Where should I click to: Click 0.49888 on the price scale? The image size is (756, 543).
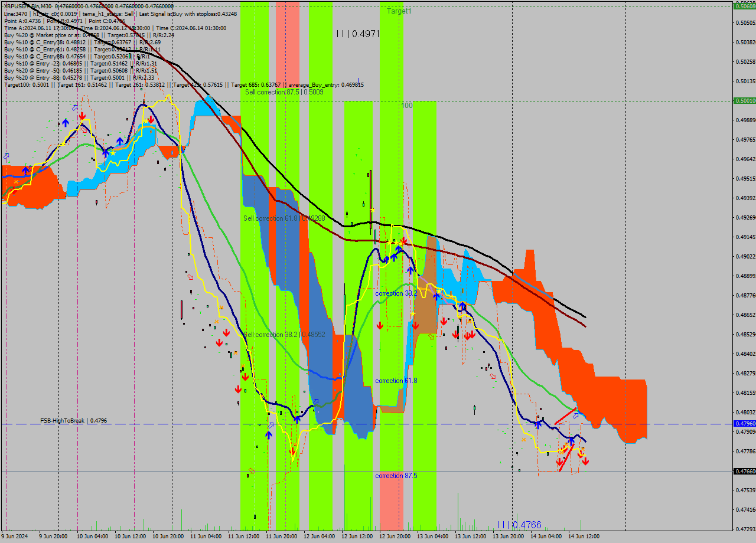coord(745,120)
